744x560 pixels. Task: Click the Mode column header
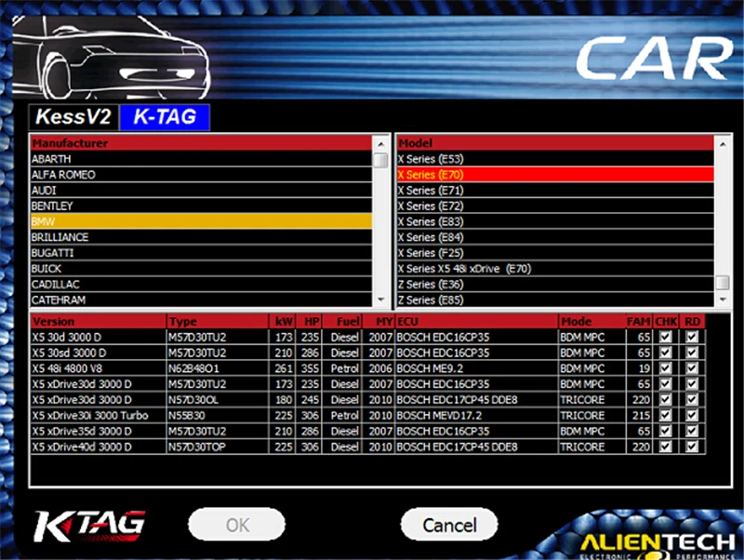pos(591,321)
